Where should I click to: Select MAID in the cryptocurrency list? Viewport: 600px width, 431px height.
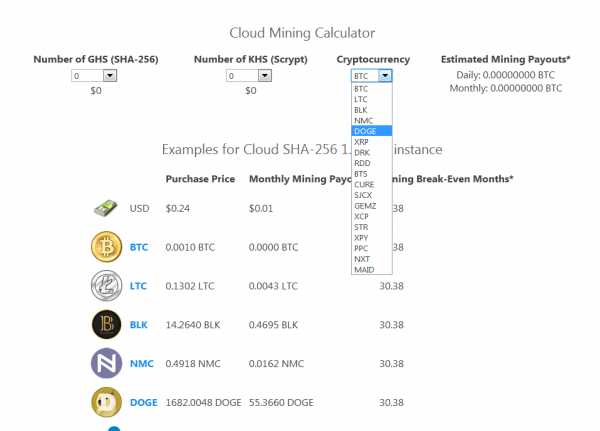[x=372, y=269]
